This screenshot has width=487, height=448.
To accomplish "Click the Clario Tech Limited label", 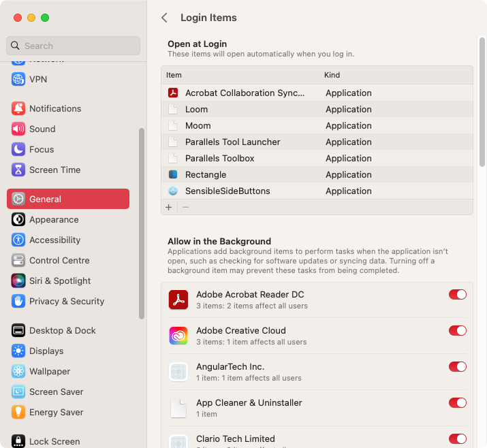I will (236, 438).
